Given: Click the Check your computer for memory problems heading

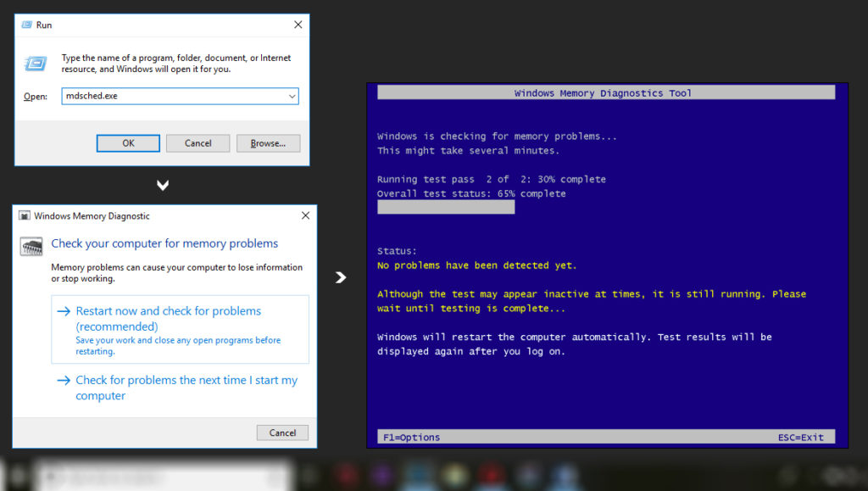Looking at the screenshot, I should (x=164, y=243).
